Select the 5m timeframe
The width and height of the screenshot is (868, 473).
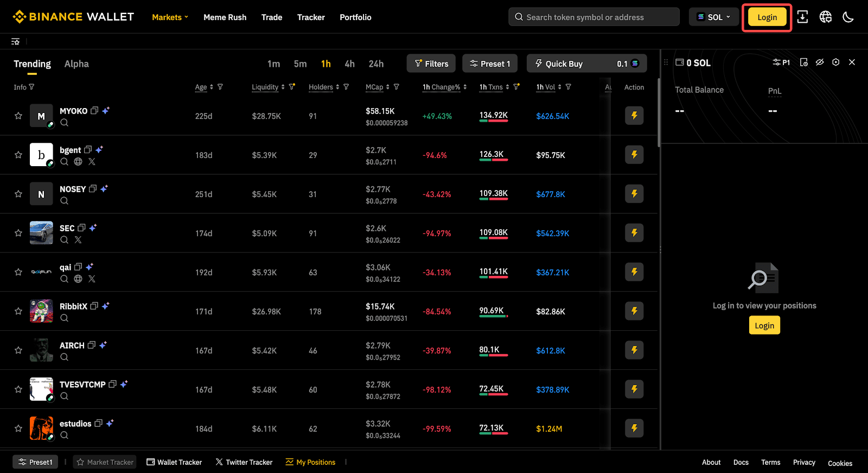(x=300, y=64)
